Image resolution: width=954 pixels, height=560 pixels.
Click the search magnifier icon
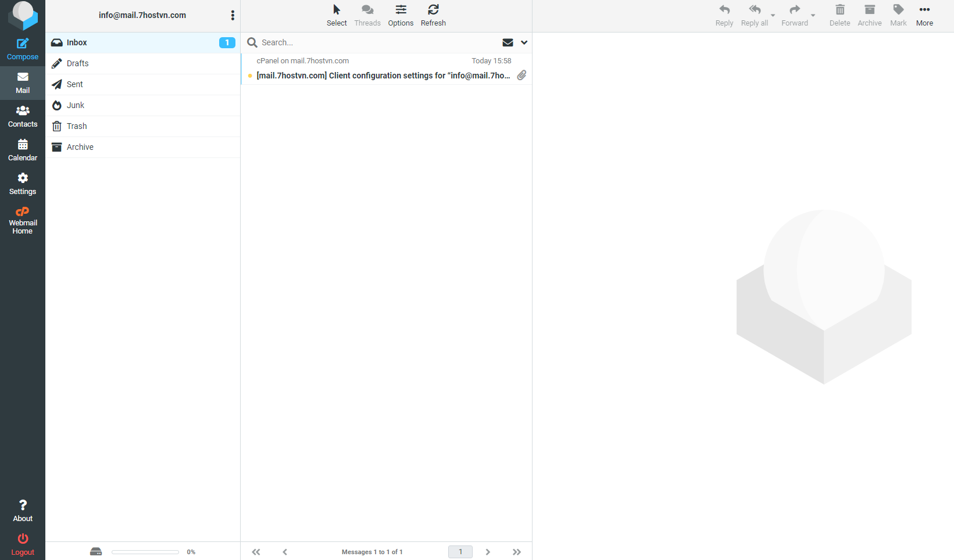pyautogui.click(x=252, y=42)
